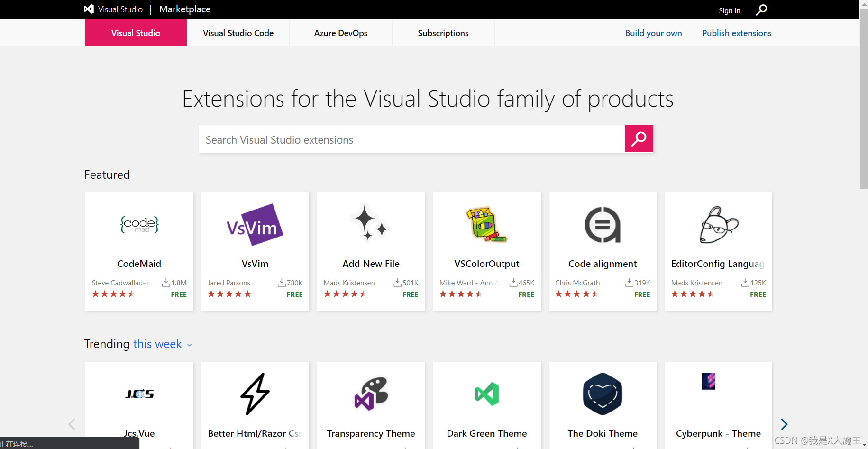Switch to the Subscriptions tab
This screenshot has width=868, height=449.
[443, 33]
